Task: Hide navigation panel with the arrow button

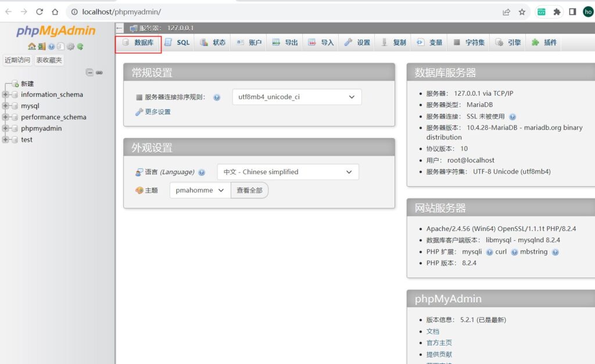Action: pyautogui.click(x=120, y=28)
